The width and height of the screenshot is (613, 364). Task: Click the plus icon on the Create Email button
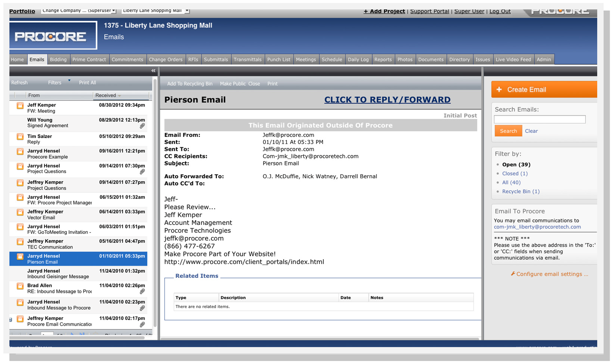coord(499,89)
